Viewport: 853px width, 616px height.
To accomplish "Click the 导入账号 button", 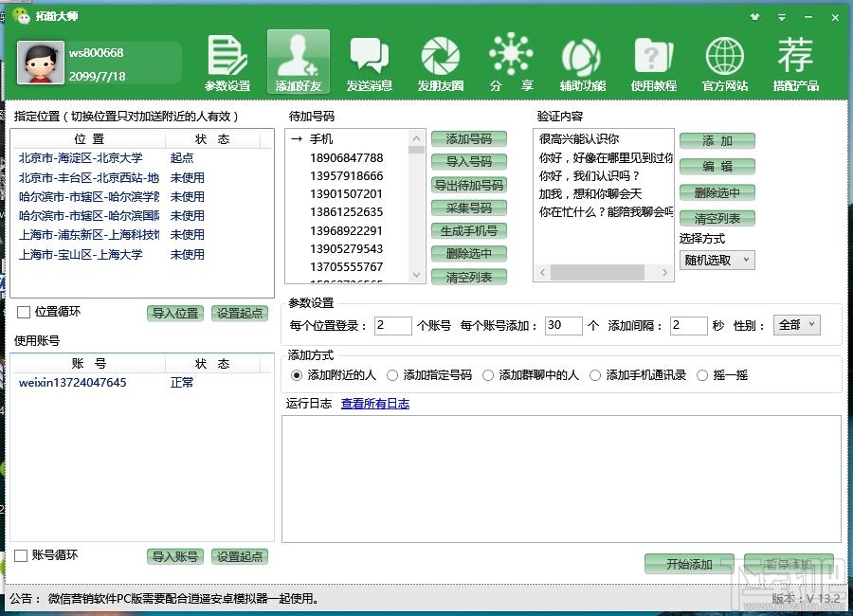I will tap(175, 556).
